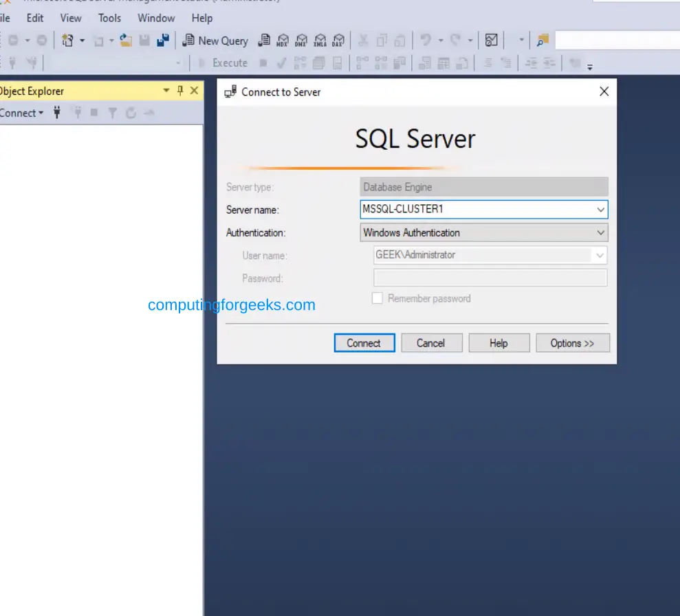Click the Password input field
The width and height of the screenshot is (680, 616).
coord(490,278)
